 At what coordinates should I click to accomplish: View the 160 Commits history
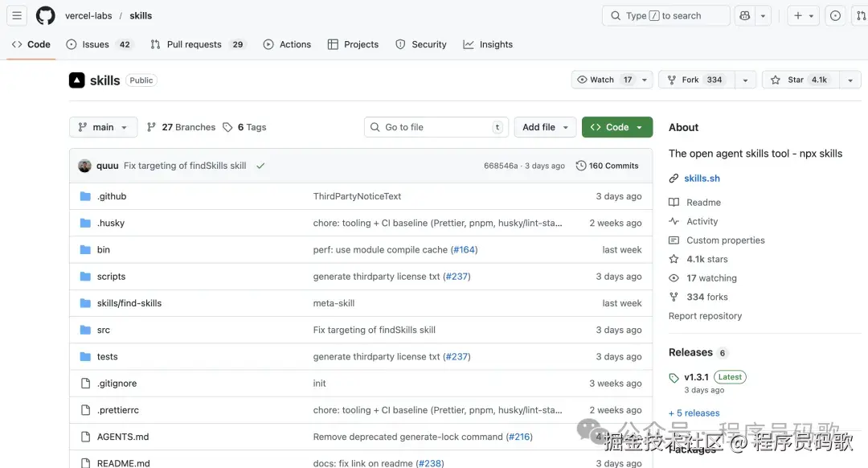coord(608,166)
